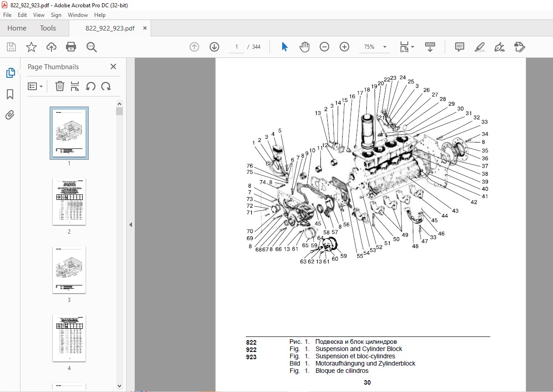This screenshot has width=553, height=392.
Task: Toggle the Selection tool on
Action: click(x=284, y=47)
